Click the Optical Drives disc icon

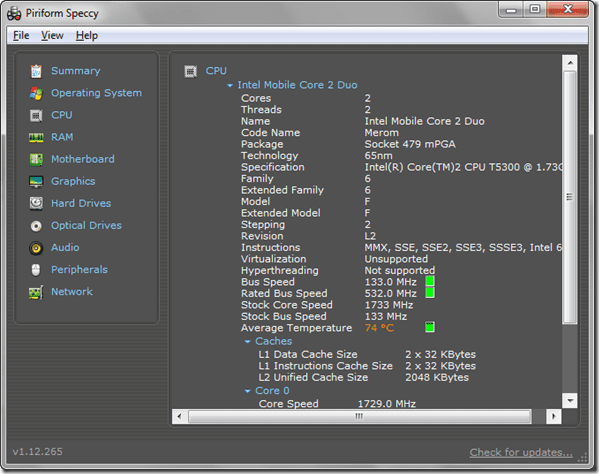36,226
